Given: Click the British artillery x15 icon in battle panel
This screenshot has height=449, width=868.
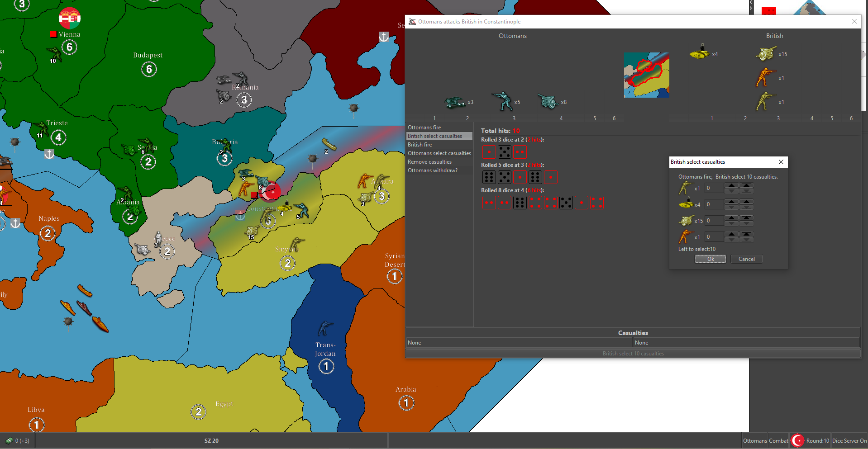Looking at the screenshot, I should 765,54.
